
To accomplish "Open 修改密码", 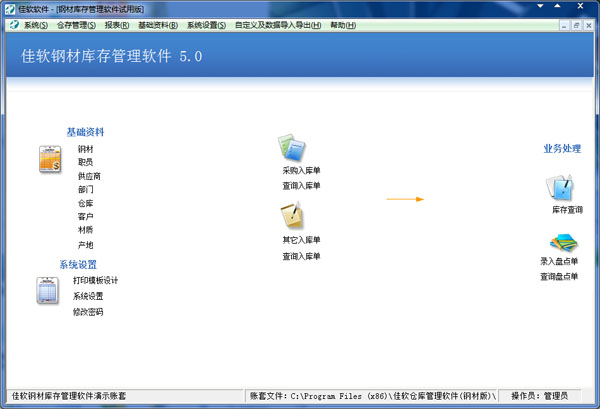I will (88, 312).
